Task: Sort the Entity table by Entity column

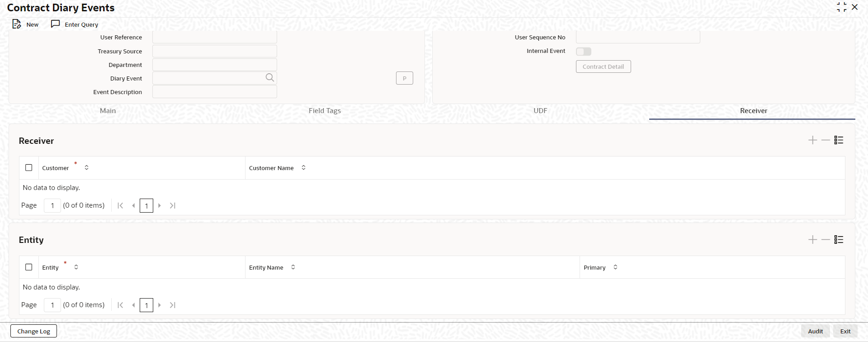Action: 76,267
